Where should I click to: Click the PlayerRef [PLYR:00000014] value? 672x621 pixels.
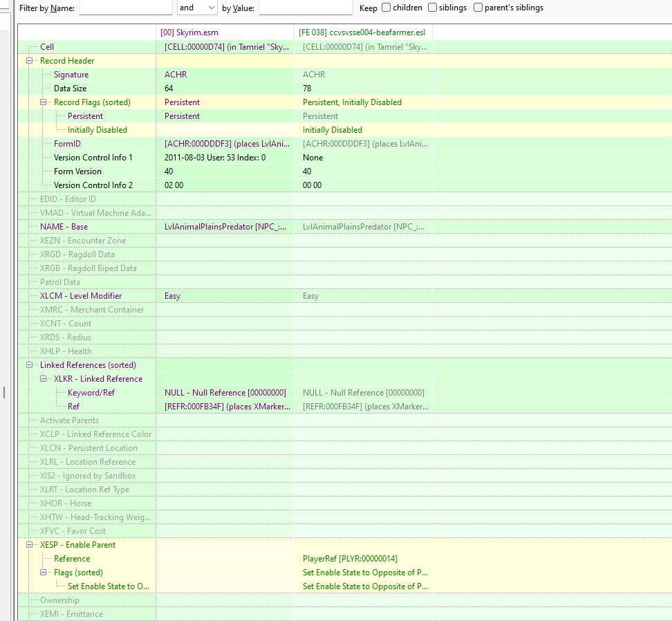(350, 559)
